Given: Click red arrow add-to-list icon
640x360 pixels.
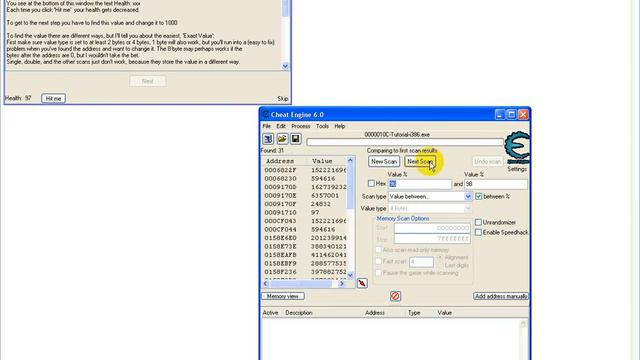Looking at the screenshot, I should pos(362,283).
